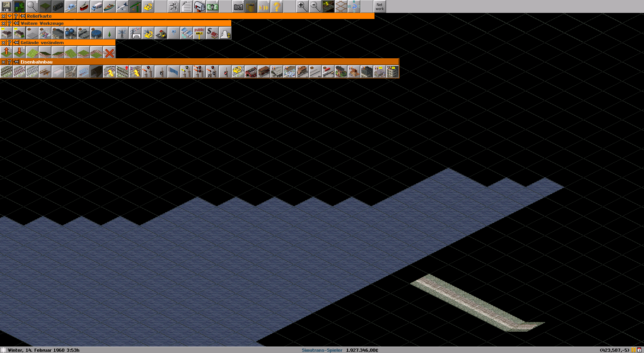Open the yellow question mark help
The height and width of the screenshot is (353, 644).
pos(277,6)
